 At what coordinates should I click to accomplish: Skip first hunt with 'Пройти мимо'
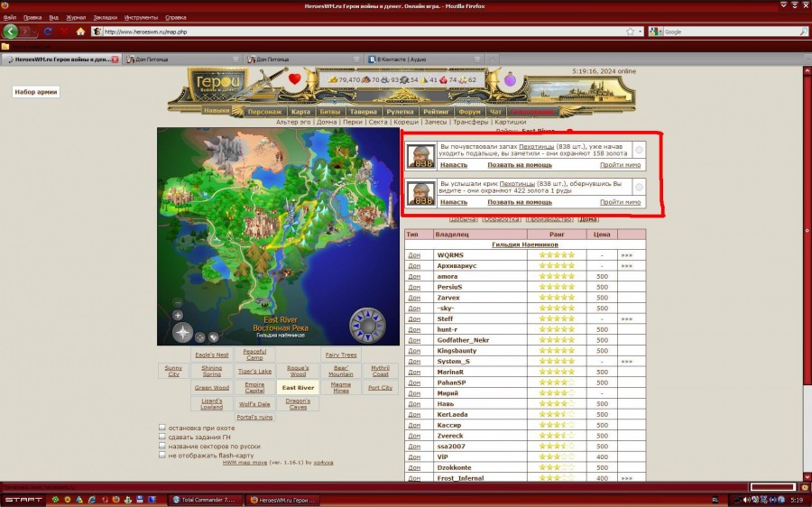click(620, 165)
